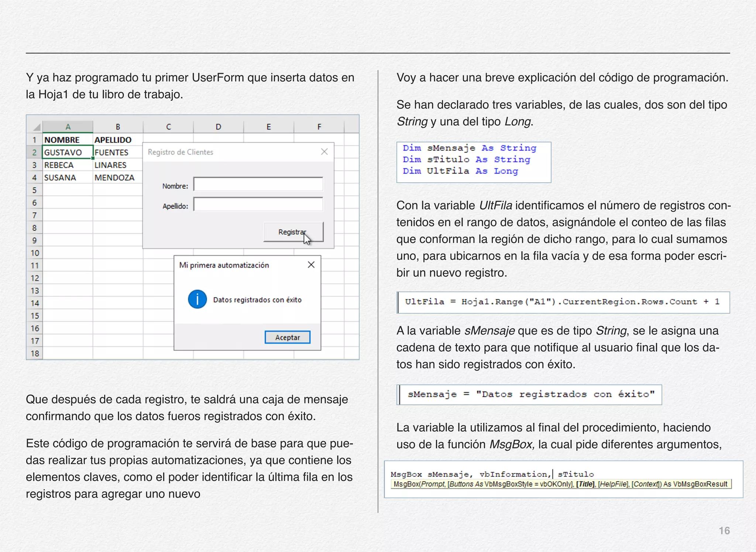Click the LINARES cell

tap(118, 165)
